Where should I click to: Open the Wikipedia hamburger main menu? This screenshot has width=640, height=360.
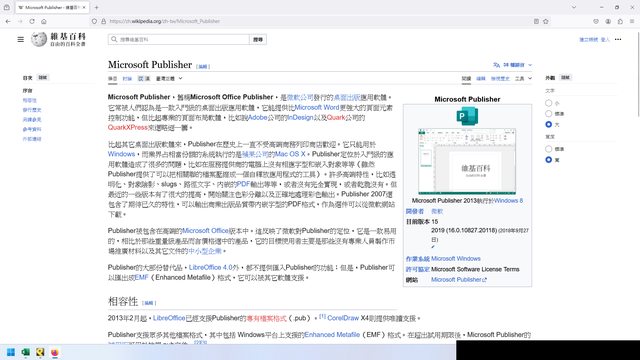pyautogui.click(x=20, y=40)
